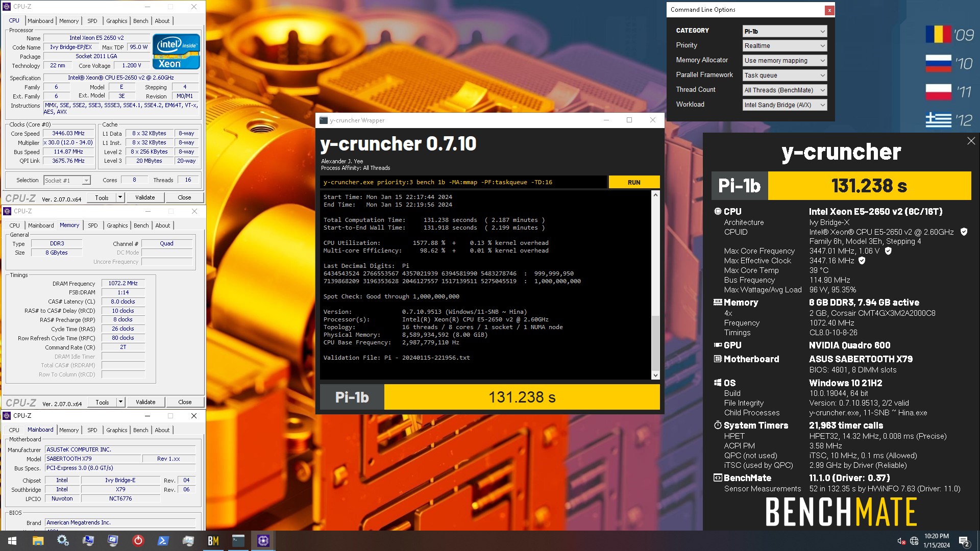The height and width of the screenshot is (551, 980).
Task: Click the Memory section icon in BenchMate
Action: coord(718,302)
